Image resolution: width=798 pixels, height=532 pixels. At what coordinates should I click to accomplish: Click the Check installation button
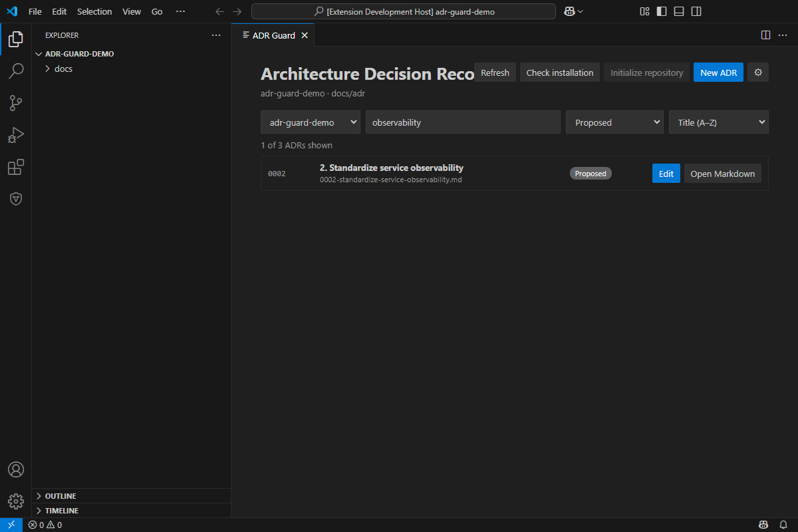[560, 72]
